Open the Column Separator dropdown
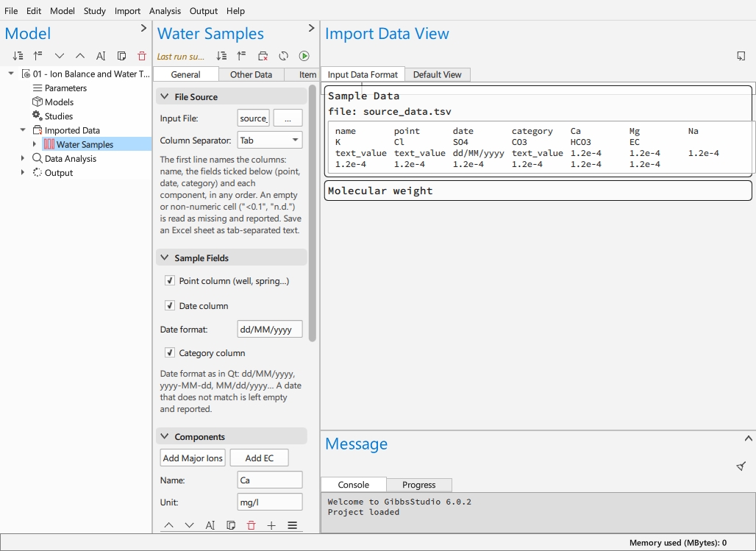This screenshot has height=551, width=756. 270,141
